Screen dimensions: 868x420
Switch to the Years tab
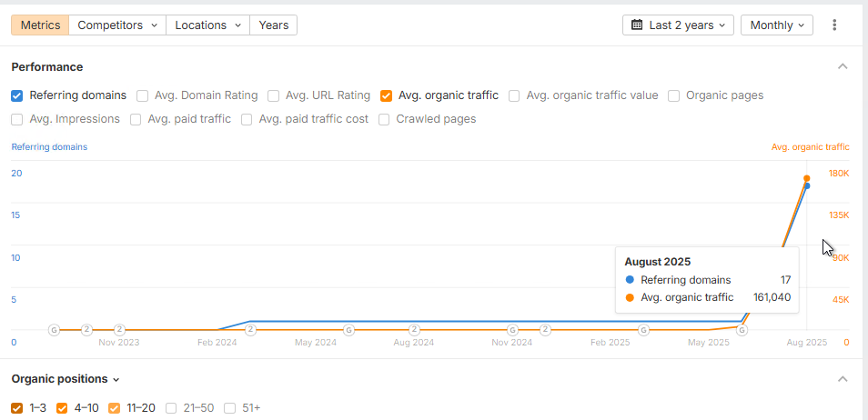[x=274, y=25]
